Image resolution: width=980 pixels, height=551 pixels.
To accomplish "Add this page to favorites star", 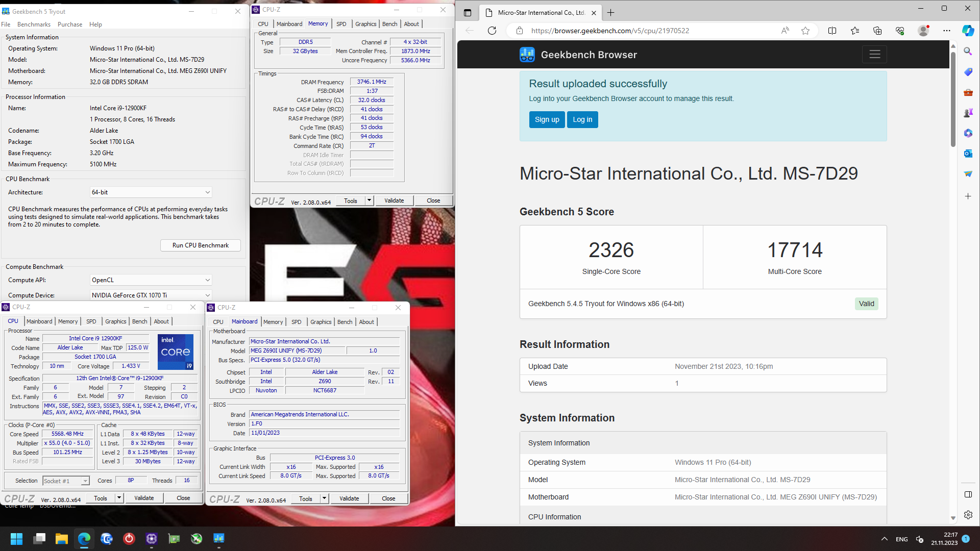I will point(805,31).
